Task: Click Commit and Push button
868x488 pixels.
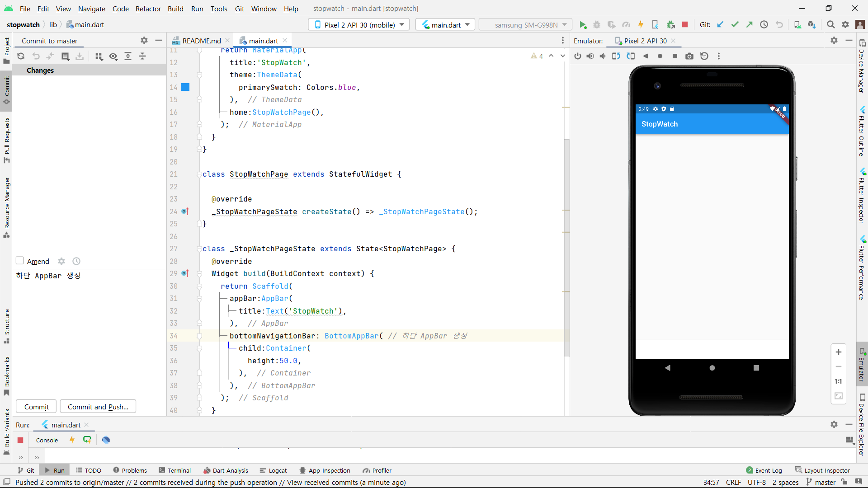Action: coord(98,407)
